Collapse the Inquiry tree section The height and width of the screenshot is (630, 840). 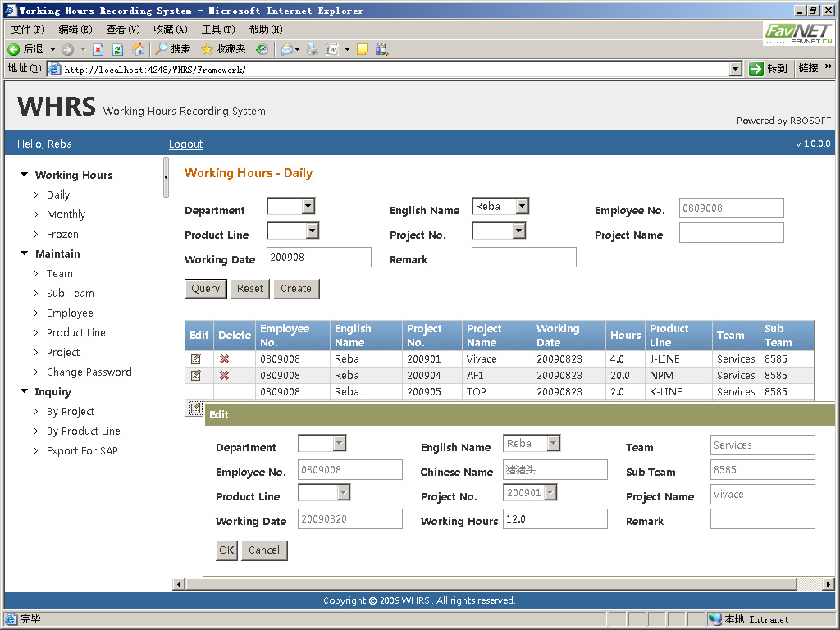[24, 391]
